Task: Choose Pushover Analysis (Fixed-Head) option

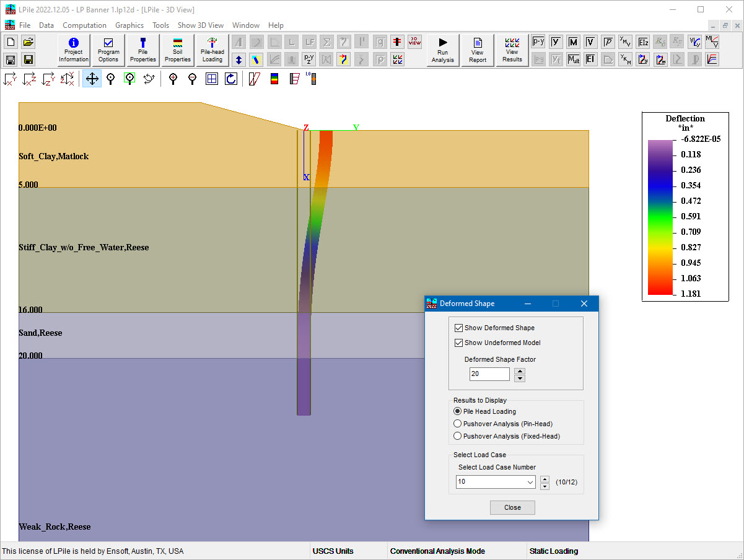Action: point(458,436)
